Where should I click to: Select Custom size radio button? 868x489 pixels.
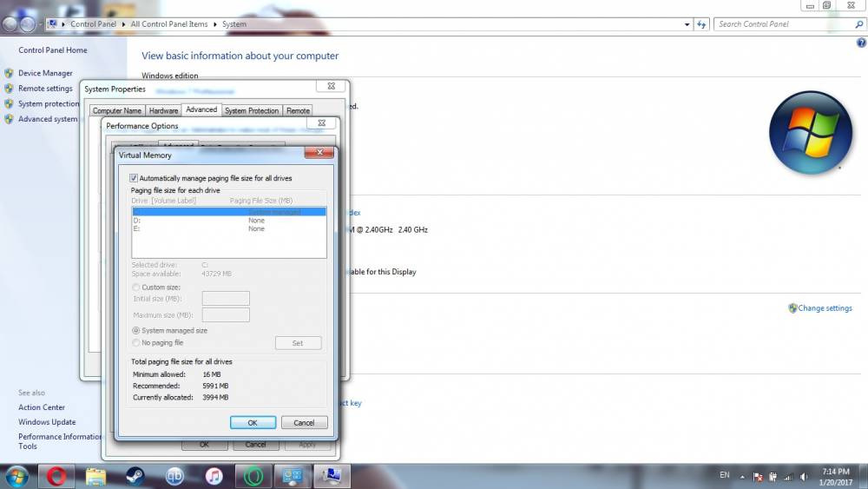coord(136,287)
